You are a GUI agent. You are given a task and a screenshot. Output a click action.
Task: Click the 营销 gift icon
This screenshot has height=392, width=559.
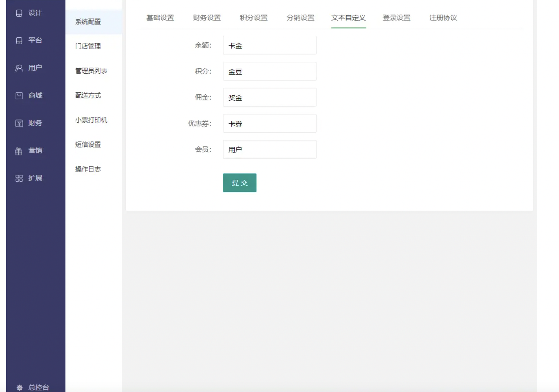[19, 151]
